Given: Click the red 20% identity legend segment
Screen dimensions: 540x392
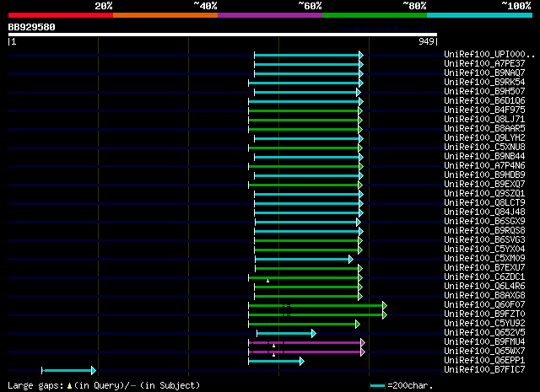Looking at the screenshot, I should pos(61,15).
